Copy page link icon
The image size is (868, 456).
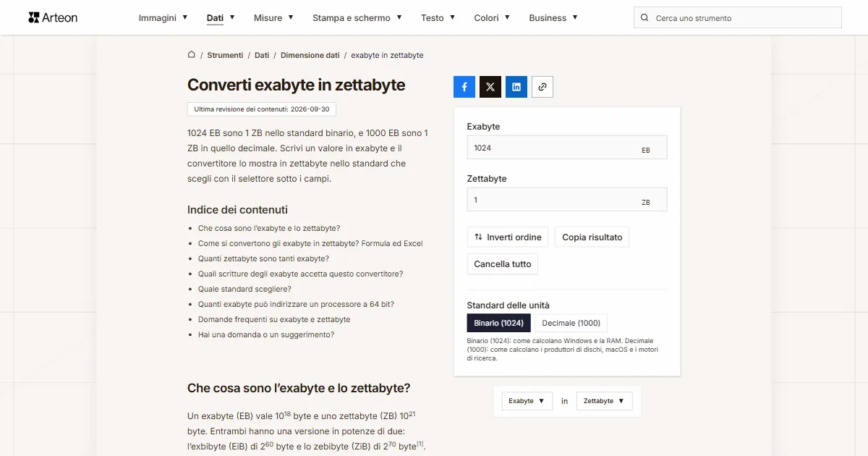542,87
